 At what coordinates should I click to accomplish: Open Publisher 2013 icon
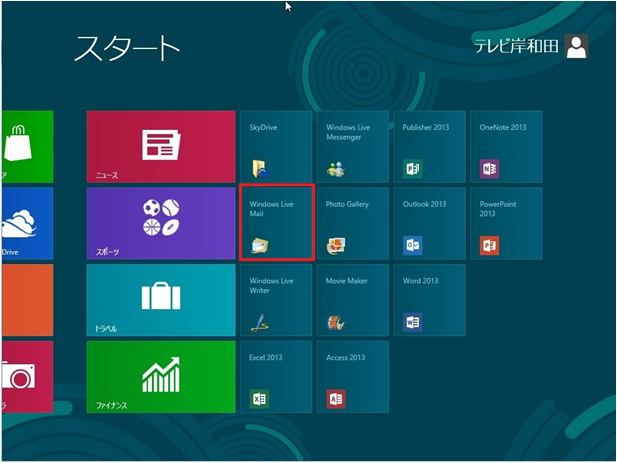(412, 169)
